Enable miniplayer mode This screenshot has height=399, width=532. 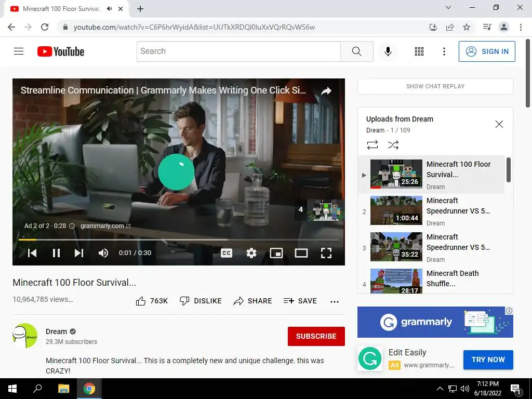point(276,253)
